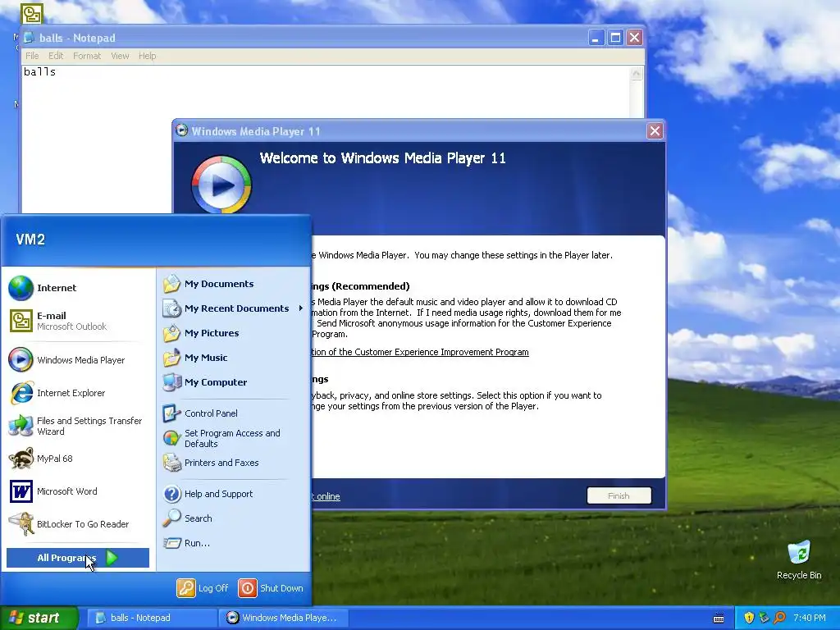Open My Pictures folder
This screenshot has height=630, width=840.
(234, 333)
